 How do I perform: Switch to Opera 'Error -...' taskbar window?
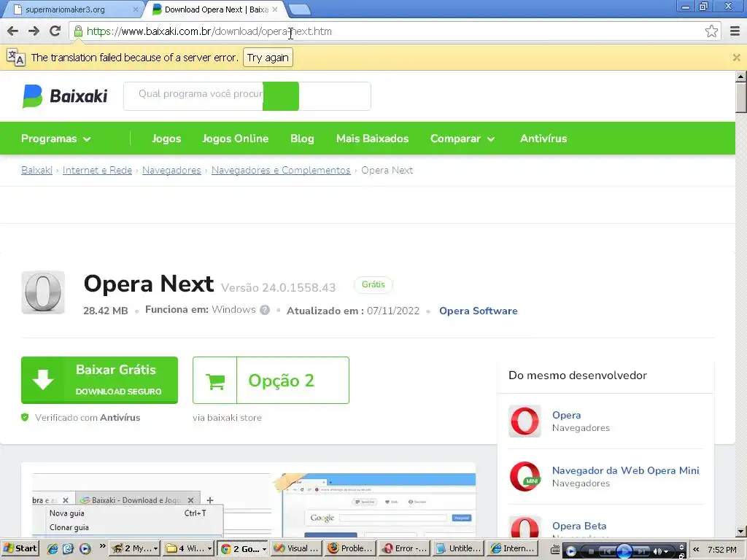[x=405, y=548]
